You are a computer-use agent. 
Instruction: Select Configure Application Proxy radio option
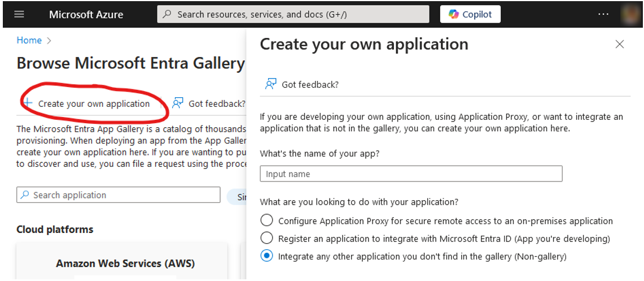pyautogui.click(x=267, y=221)
